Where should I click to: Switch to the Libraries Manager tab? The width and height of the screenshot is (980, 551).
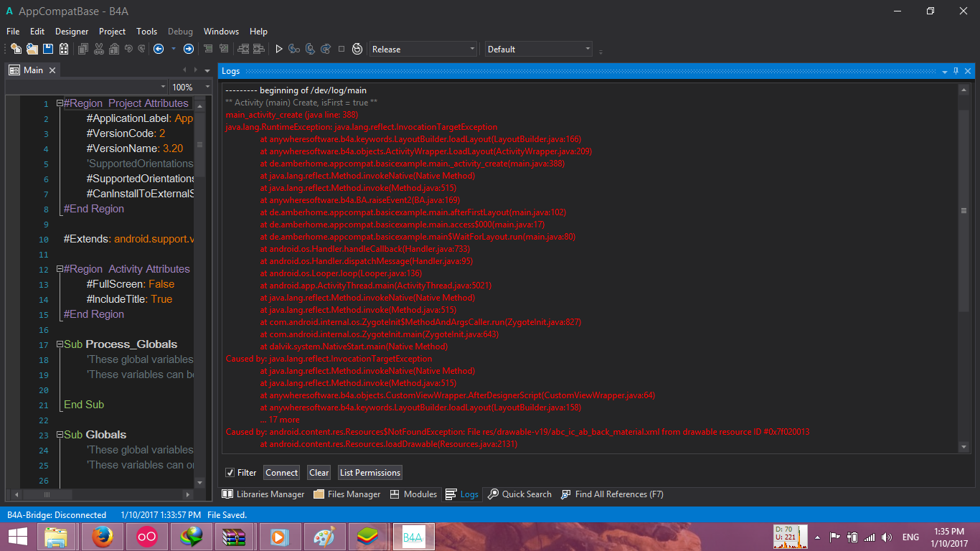click(263, 494)
